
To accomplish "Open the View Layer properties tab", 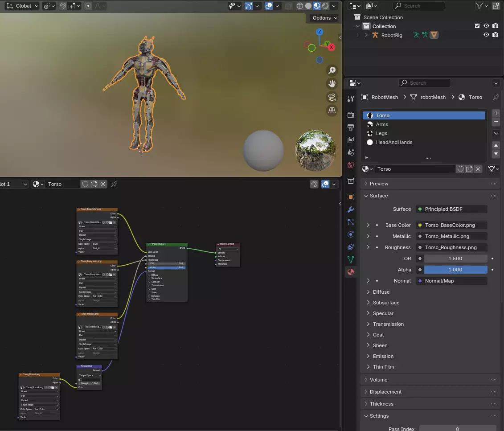I will 351,140.
